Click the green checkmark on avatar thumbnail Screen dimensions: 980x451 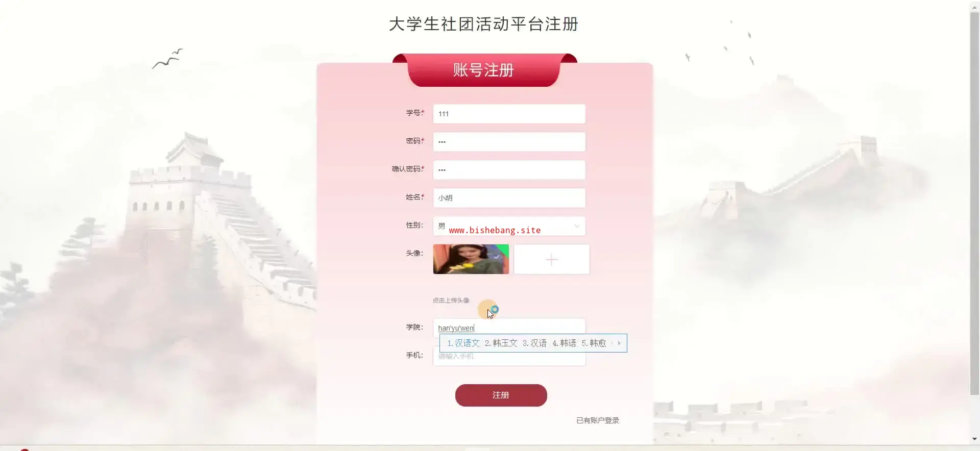click(x=498, y=257)
